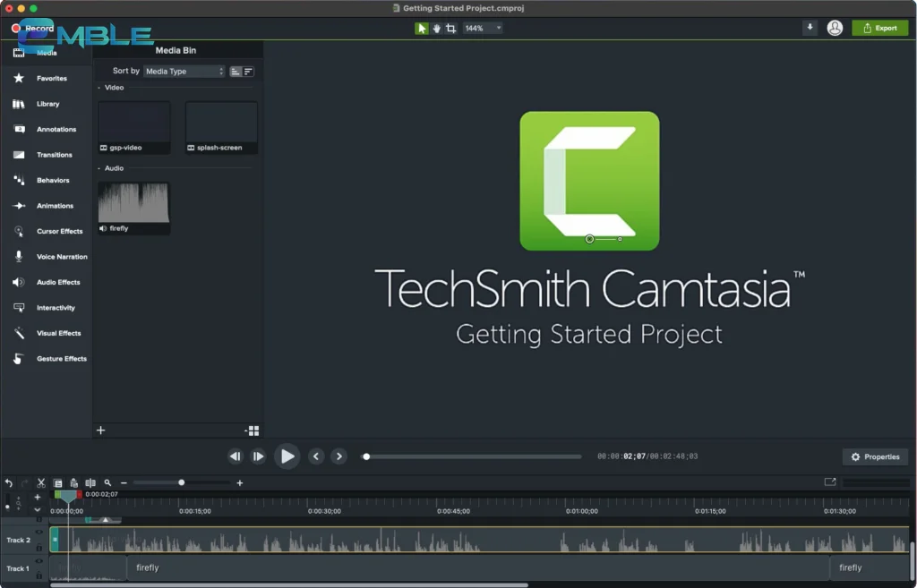This screenshot has width=917, height=588.
Task: Open the Properties panel
Action: [x=875, y=456]
